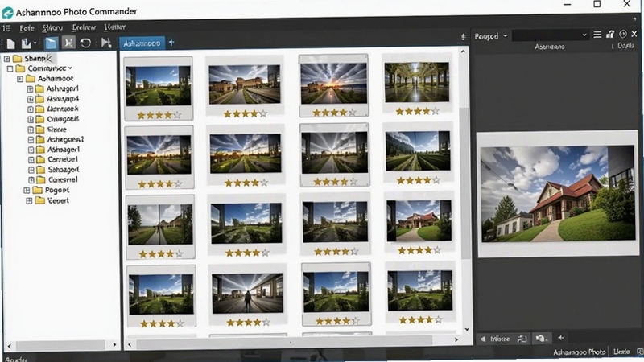The width and height of the screenshot is (644, 362).
Task: Click the folder tree scroll right arrow
Action: 114,345
